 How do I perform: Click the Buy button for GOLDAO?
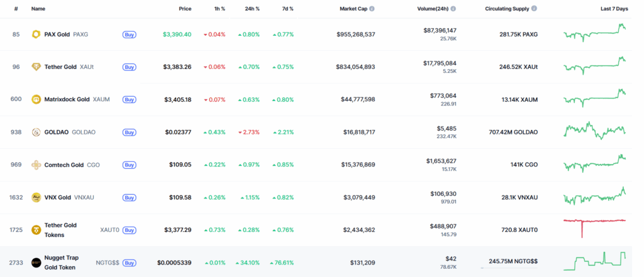pos(130,132)
